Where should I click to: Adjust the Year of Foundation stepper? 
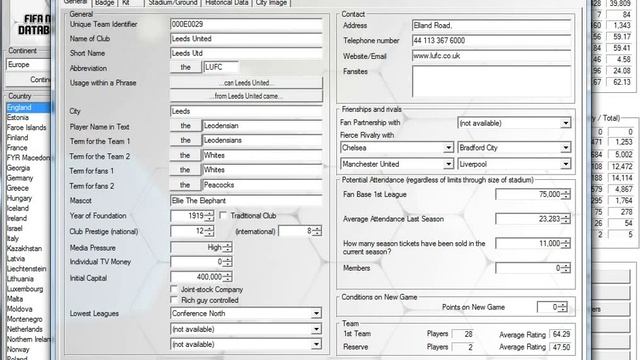coord(209,216)
